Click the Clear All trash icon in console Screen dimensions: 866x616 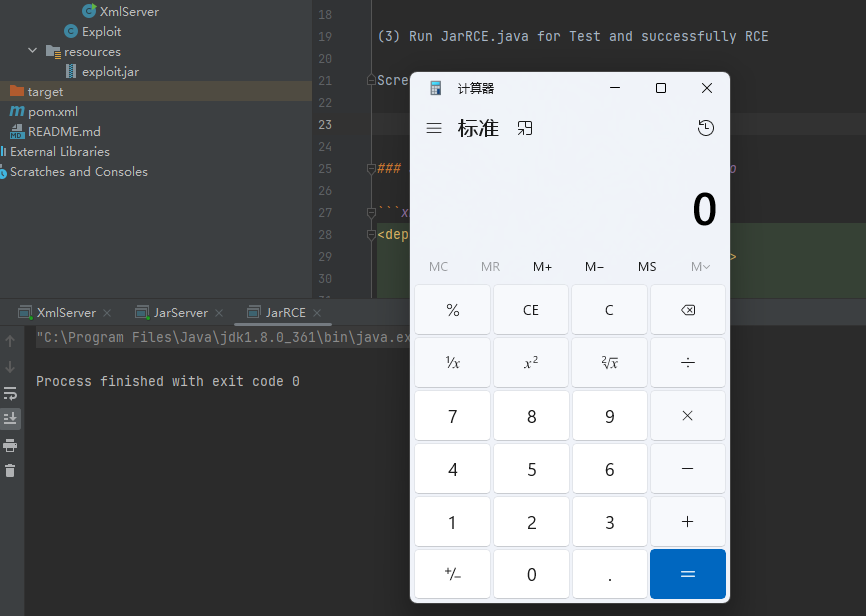coord(10,471)
